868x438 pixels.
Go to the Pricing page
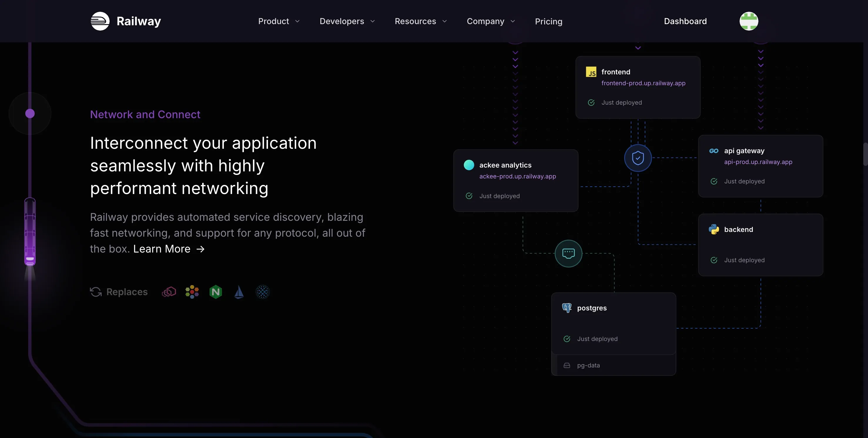point(549,21)
